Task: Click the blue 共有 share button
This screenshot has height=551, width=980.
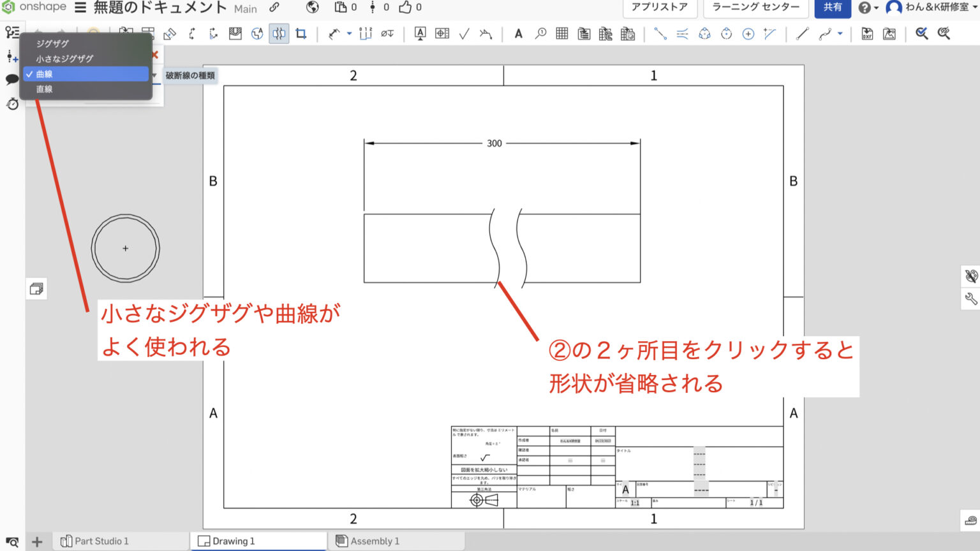Action: (x=833, y=8)
